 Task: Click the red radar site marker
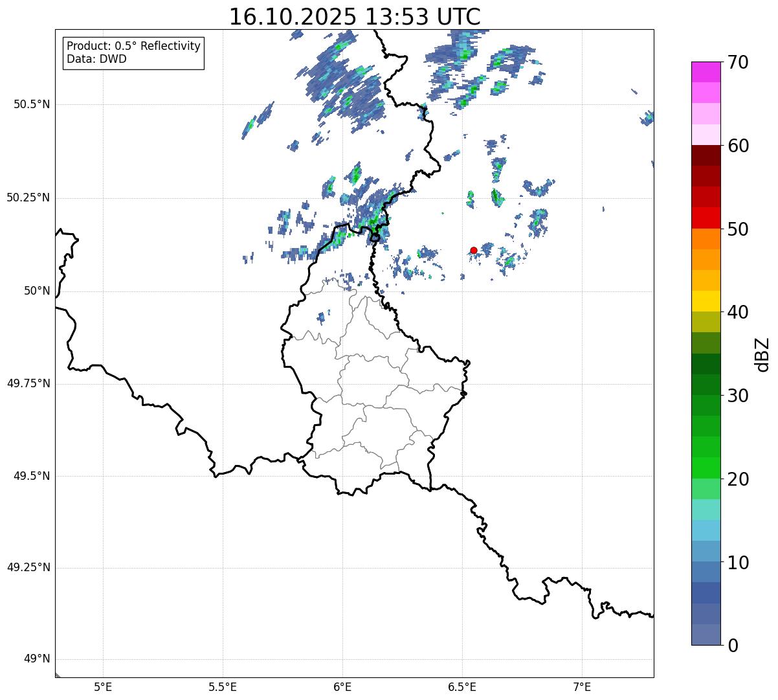[474, 250]
